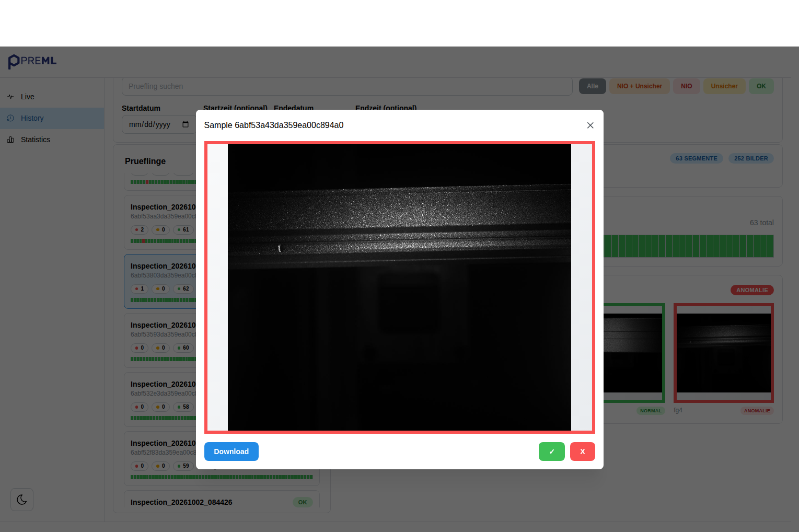
Task: Open the Statistics page
Action: pyautogui.click(x=52, y=140)
